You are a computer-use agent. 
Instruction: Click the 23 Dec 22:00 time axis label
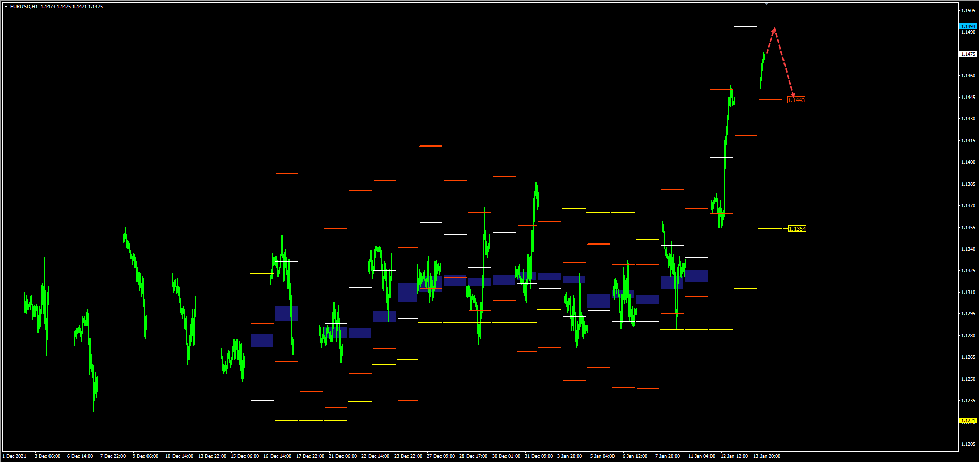(408, 456)
